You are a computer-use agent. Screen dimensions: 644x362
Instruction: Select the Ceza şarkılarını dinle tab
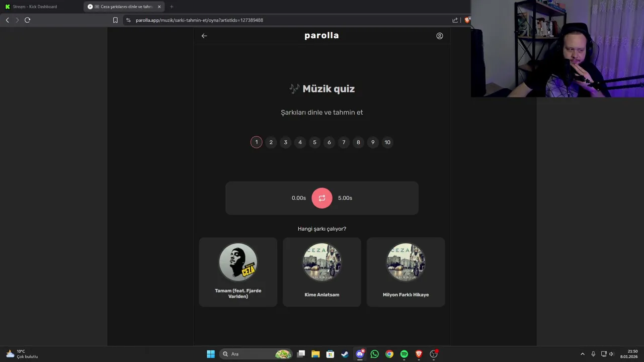125,7
